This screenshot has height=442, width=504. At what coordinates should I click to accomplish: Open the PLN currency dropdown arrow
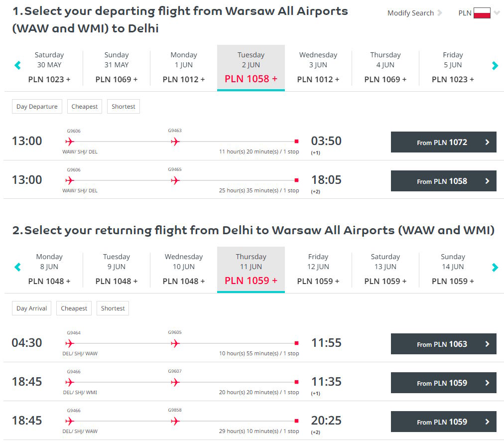tap(497, 13)
